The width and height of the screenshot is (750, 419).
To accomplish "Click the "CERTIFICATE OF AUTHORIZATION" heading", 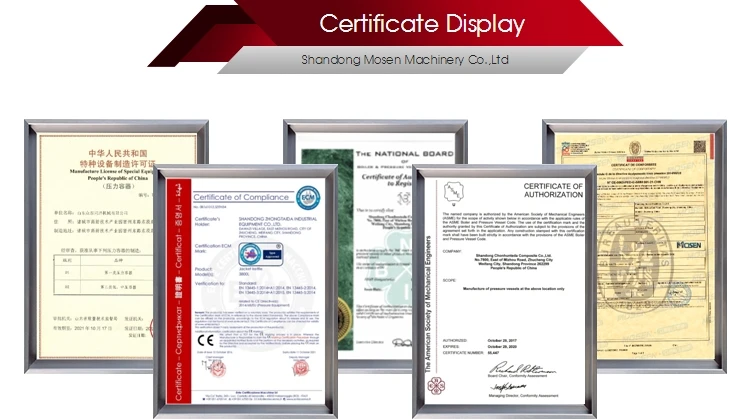I will [553, 190].
